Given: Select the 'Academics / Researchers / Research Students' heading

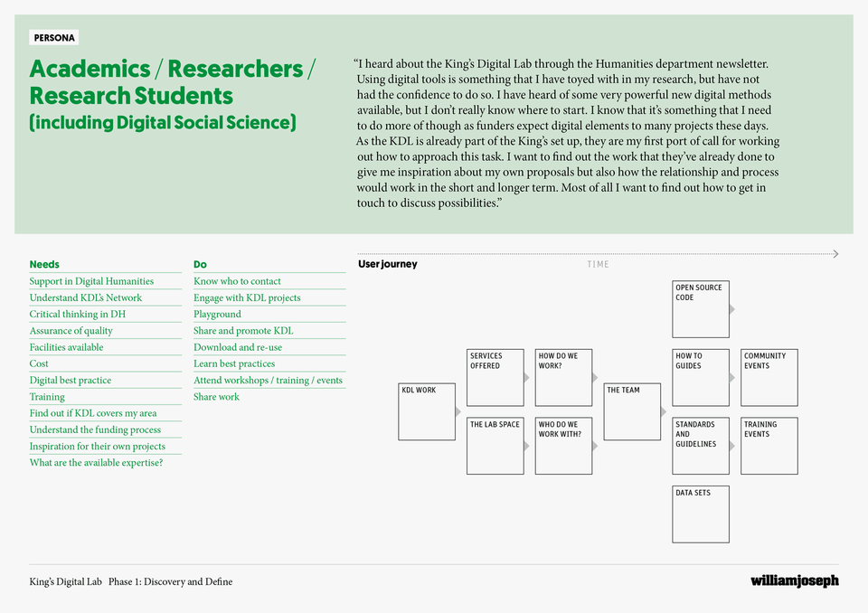Looking at the screenshot, I should tap(172, 82).
